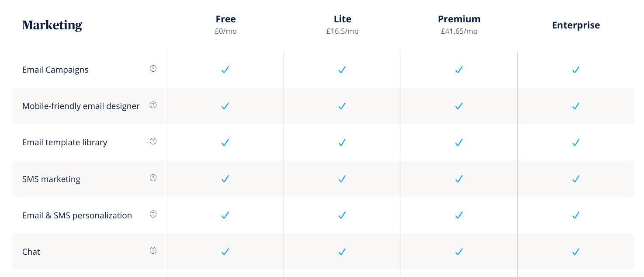Click the Marketing section title
The width and height of the screenshot is (644, 277).
(52, 25)
